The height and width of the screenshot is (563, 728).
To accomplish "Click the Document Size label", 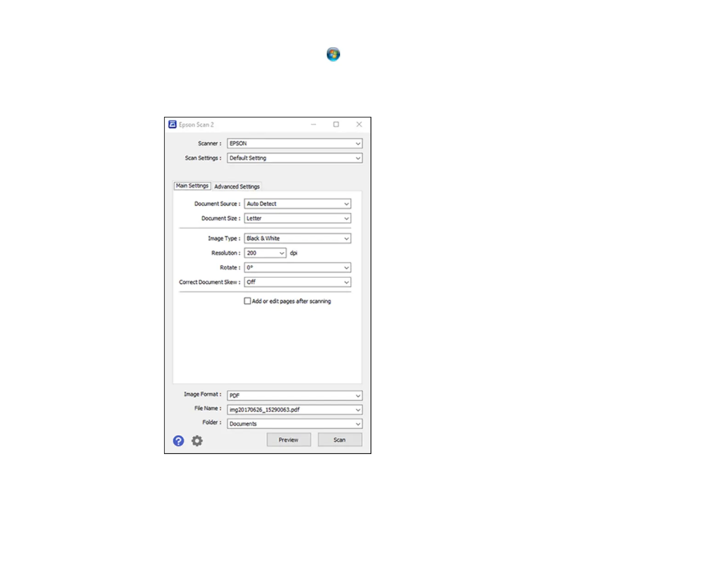I will tap(221, 218).
